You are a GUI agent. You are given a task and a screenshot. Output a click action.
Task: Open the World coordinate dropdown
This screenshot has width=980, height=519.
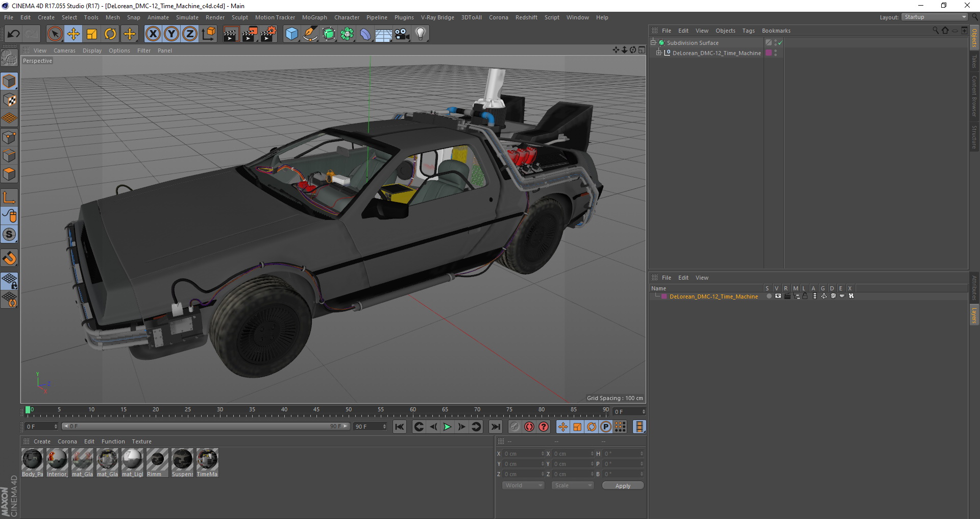523,485
